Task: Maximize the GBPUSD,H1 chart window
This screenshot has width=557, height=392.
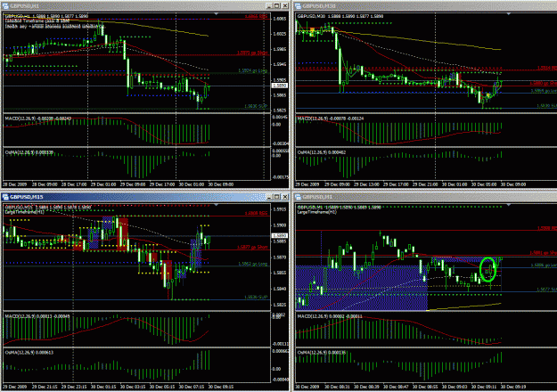Action: coord(277,6)
